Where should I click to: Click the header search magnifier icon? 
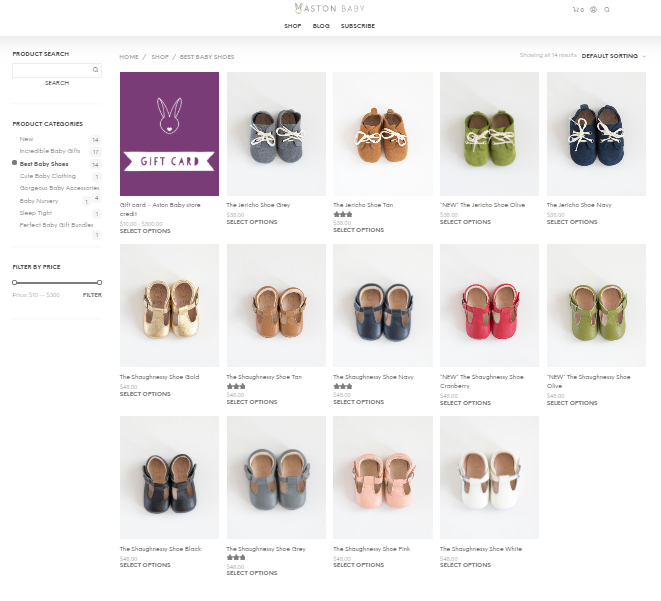click(x=607, y=10)
